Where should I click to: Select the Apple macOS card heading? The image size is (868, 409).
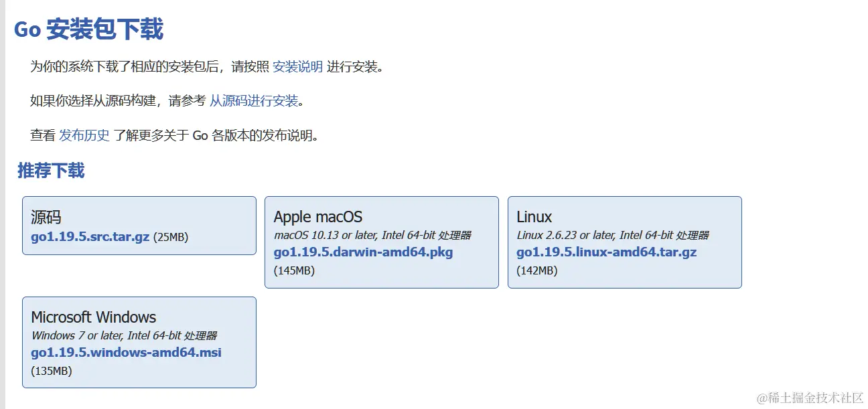(317, 217)
